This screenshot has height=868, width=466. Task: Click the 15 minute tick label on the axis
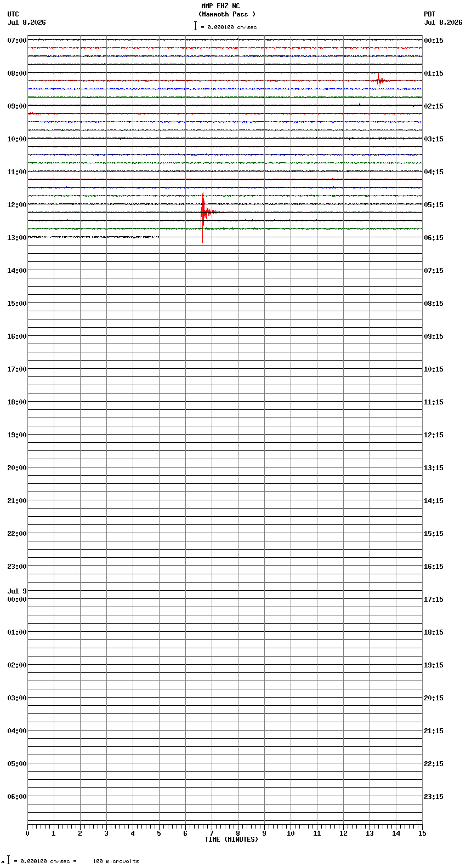pos(422,833)
